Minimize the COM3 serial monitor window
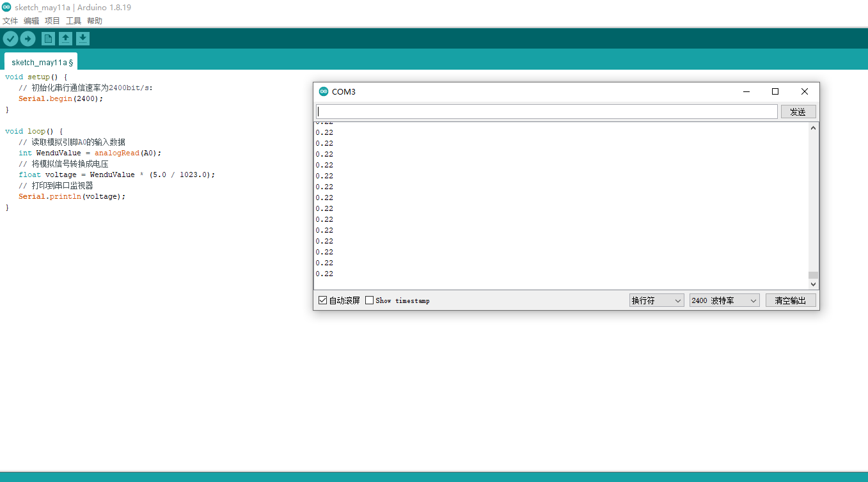 746,91
